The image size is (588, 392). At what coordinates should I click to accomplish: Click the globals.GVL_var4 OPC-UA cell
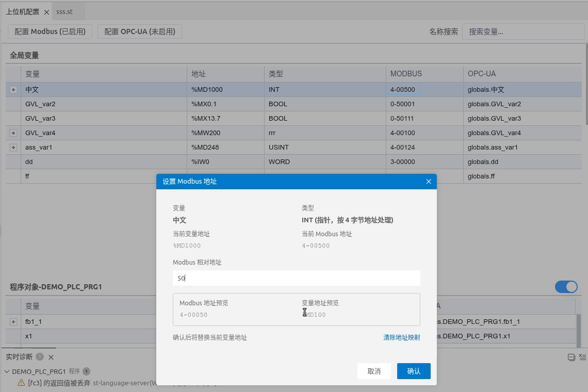point(522,133)
